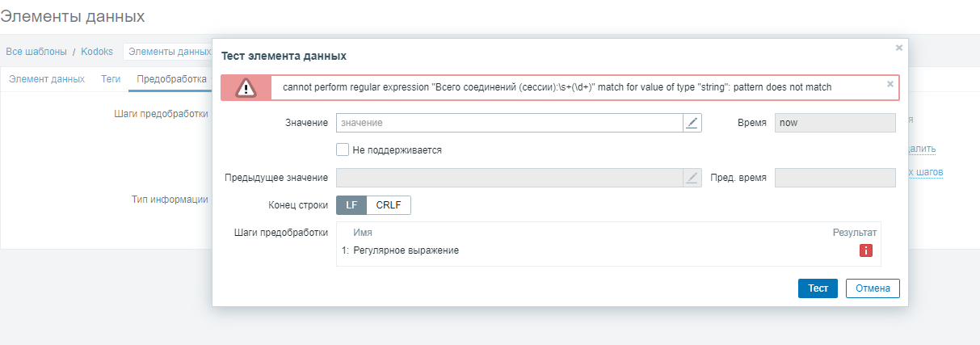The width and height of the screenshot is (980, 345).
Task: Focus the 'Значение' input field
Action: 509,123
